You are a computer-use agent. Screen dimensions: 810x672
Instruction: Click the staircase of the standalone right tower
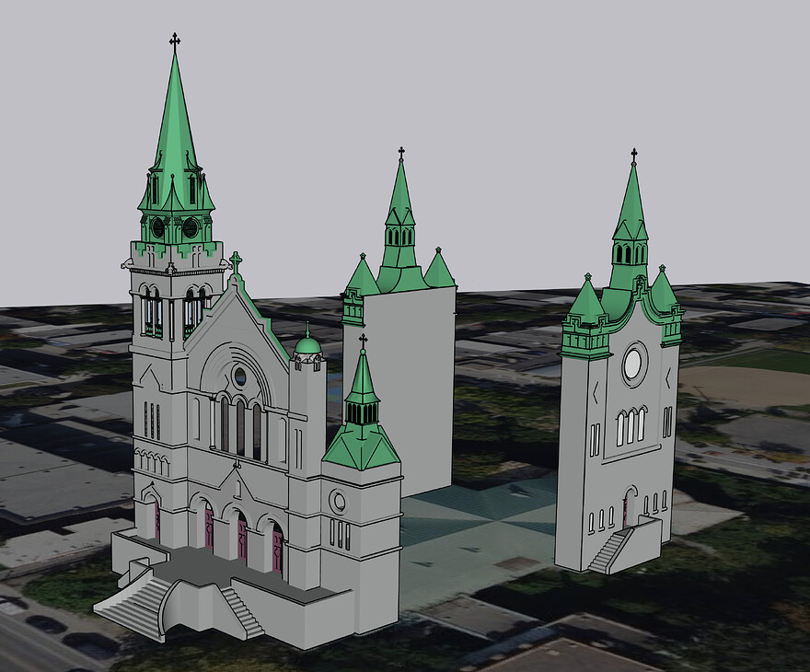tap(609, 551)
